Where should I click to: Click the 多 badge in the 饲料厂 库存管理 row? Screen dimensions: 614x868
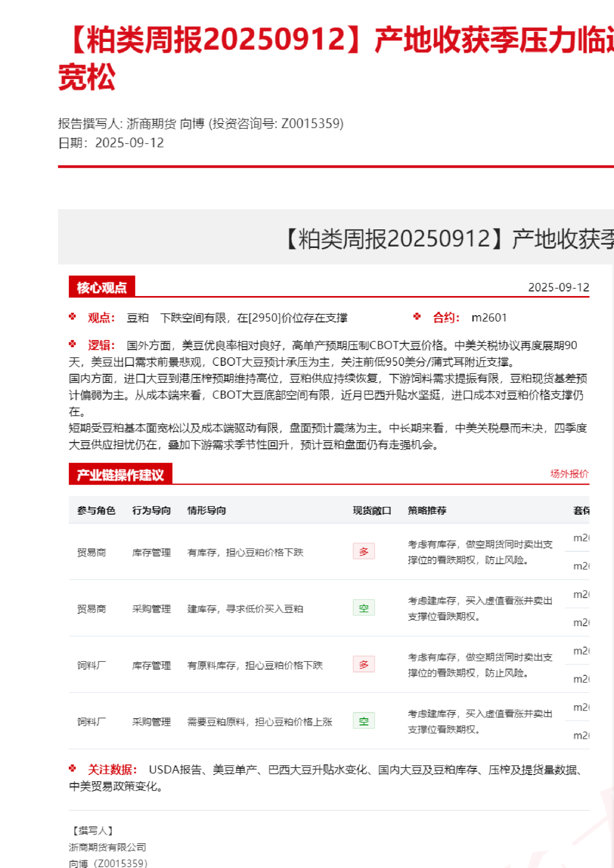tap(363, 664)
